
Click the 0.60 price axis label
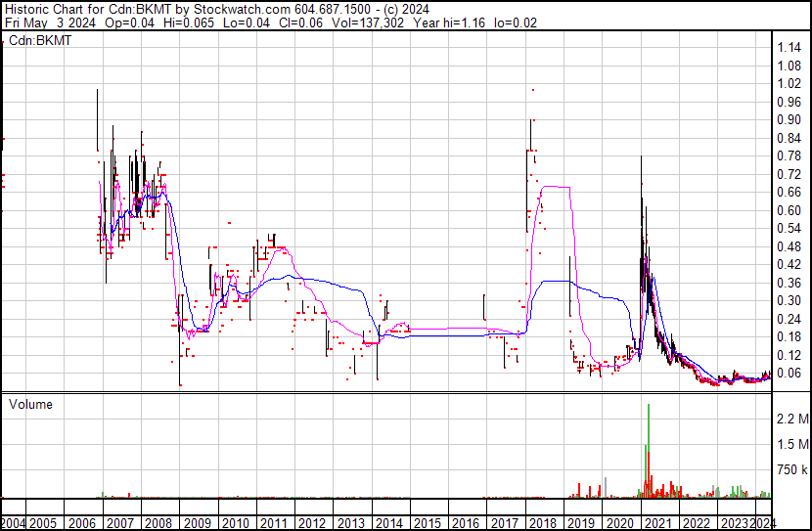pyautogui.click(x=789, y=210)
